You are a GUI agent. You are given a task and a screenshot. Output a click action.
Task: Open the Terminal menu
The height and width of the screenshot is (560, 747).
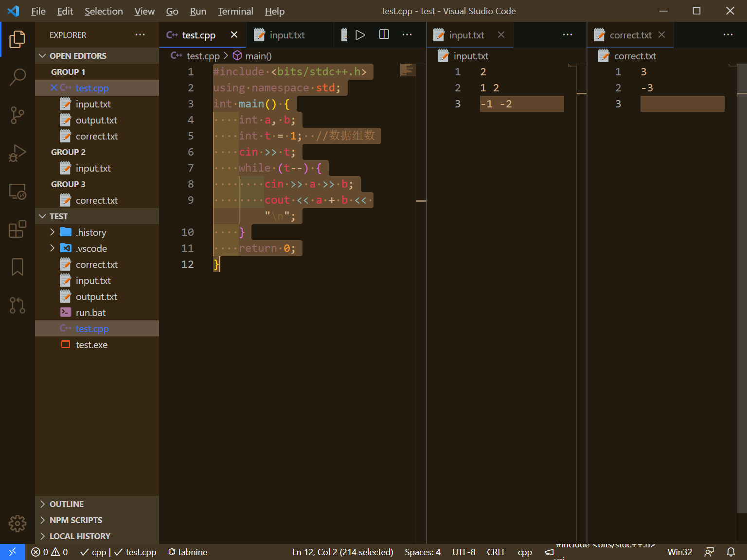(235, 11)
